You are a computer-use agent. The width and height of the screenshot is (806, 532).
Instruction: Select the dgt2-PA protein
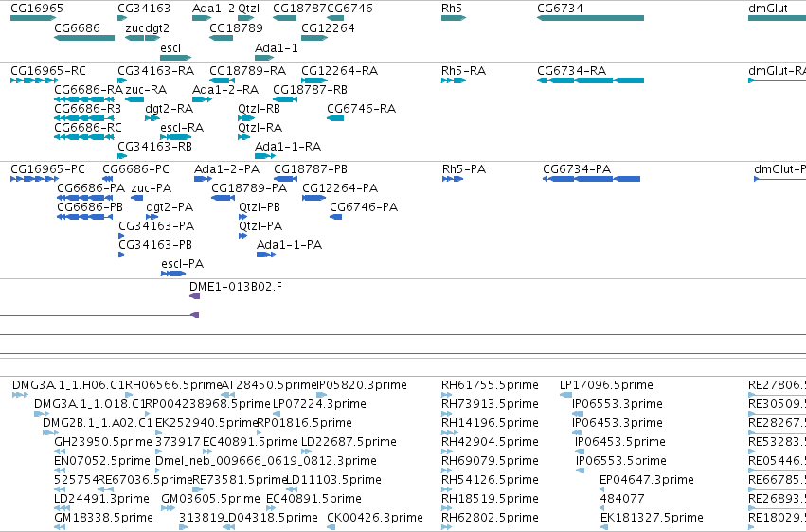[170, 207]
